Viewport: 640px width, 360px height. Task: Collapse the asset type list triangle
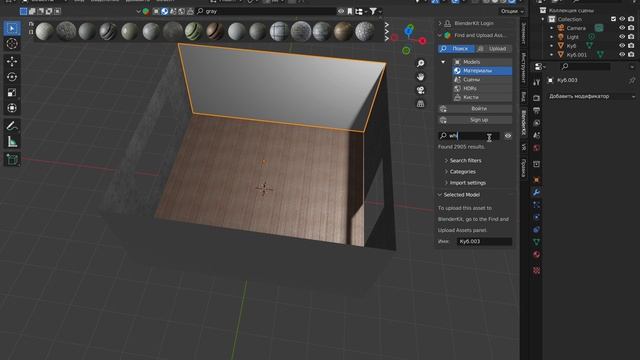pyautogui.click(x=443, y=62)
